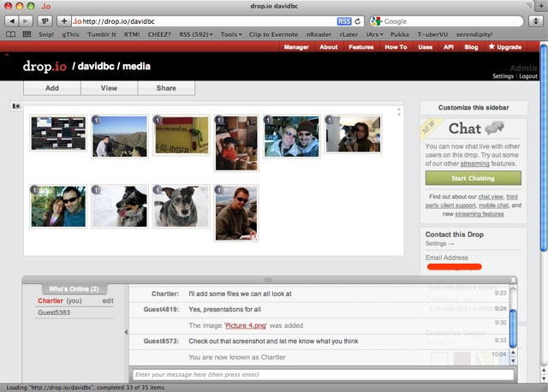
Task: Open the bookmarks book icon
Action: click(x=11, y=34)
